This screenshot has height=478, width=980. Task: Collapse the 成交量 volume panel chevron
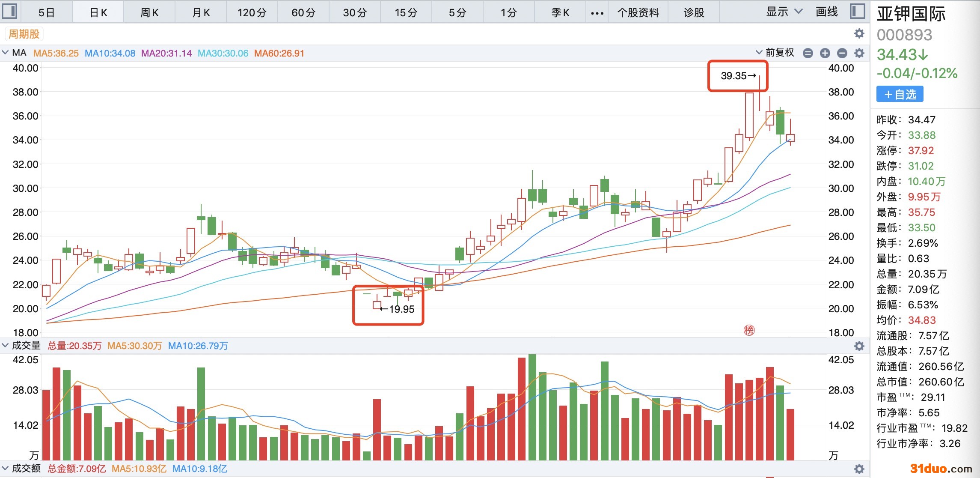tap(5, 345)
